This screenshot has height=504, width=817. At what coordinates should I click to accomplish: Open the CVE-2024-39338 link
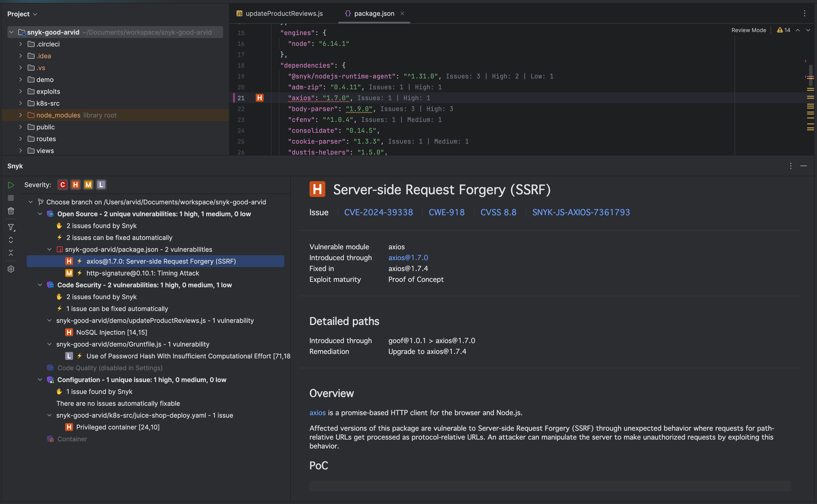click(379, 212)
